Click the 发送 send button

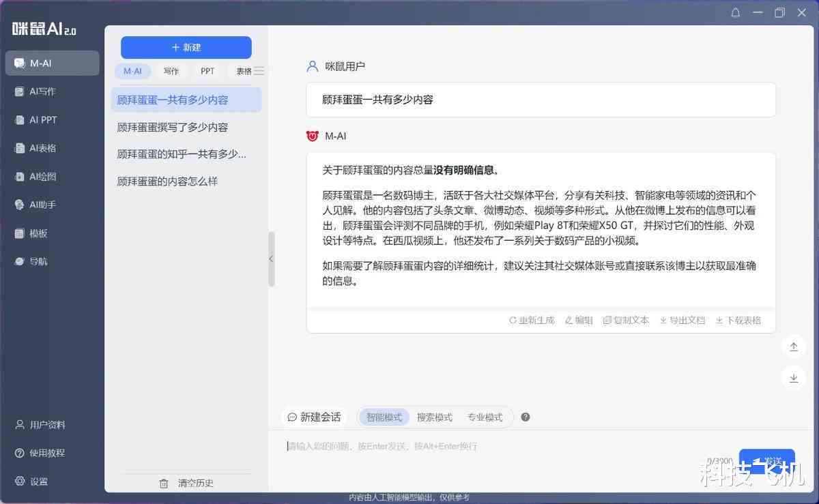[767, 461]
